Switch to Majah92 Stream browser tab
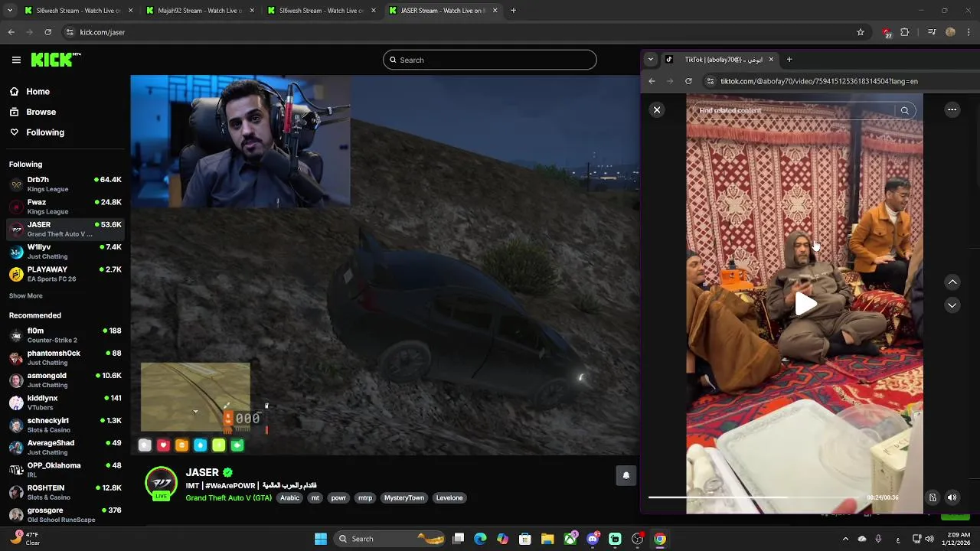980x551 pixels. pyautogui.click(x=199, y=11)
